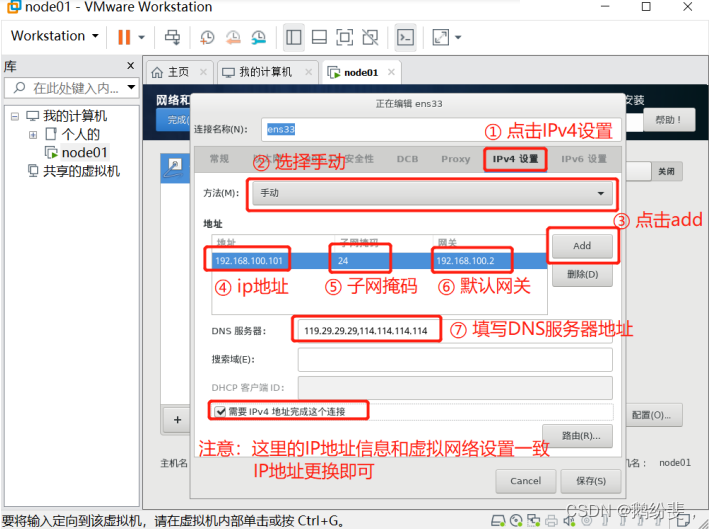711x529 pixels.
Task: Open the IPv6 设置 tab
Action: (584, 159)
